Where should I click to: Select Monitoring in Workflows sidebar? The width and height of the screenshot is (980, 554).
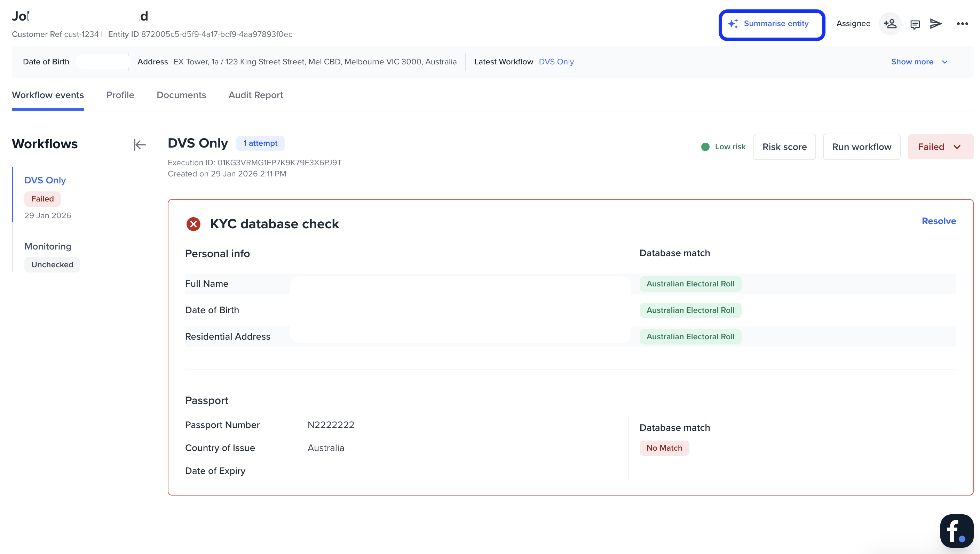[48, 247]
